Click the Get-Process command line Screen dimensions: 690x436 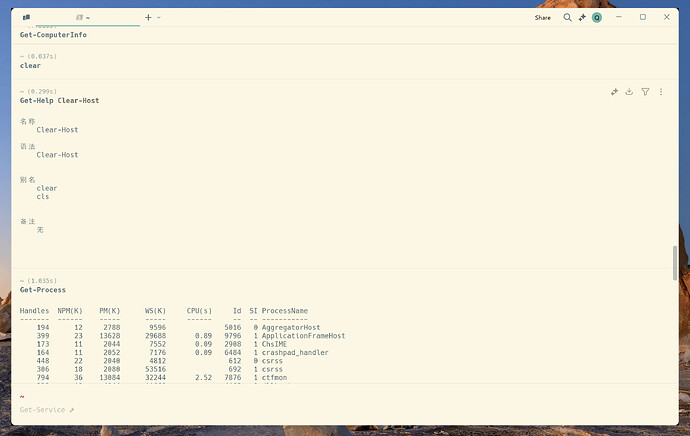click(x=43, y=290)
